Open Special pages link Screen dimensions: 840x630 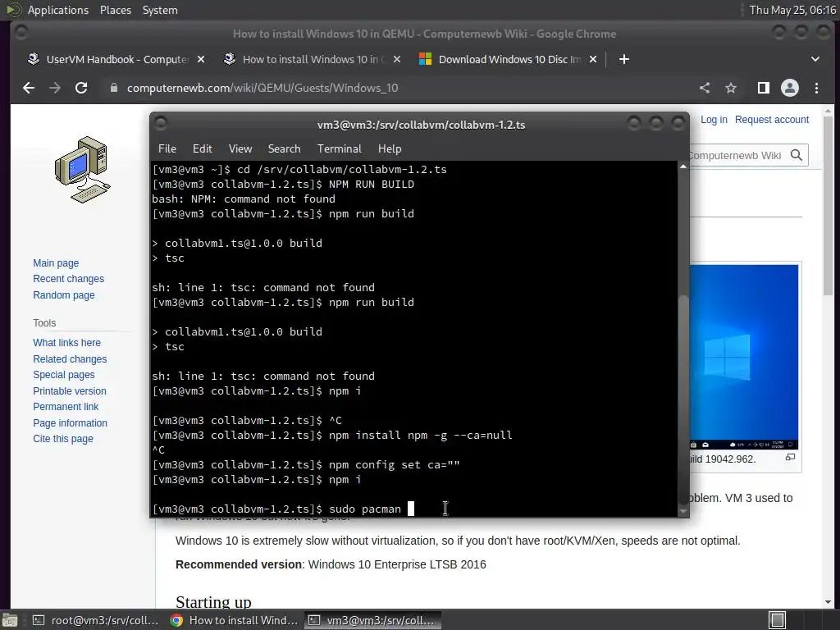[64, 374]
